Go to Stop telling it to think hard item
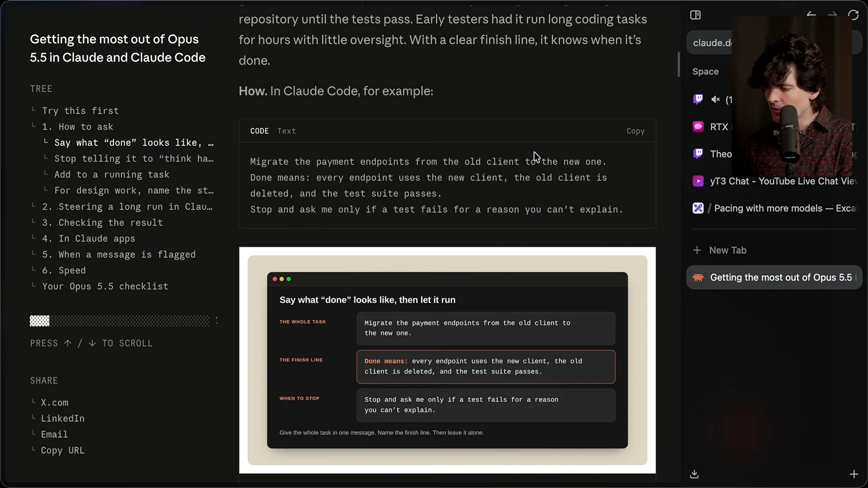The width and height of the screenshot is (868, 488). 134,158
